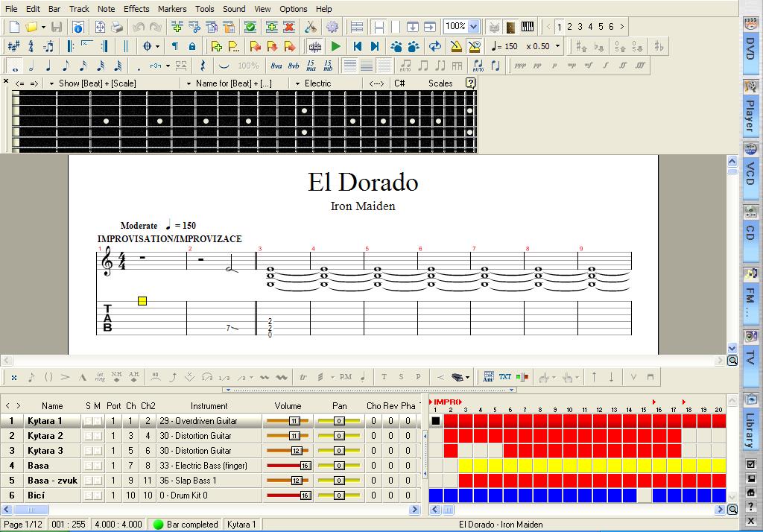Jump to last bar with forward icon
The width and height of the screenshot is (763, 532).
(x=375, y=46)
